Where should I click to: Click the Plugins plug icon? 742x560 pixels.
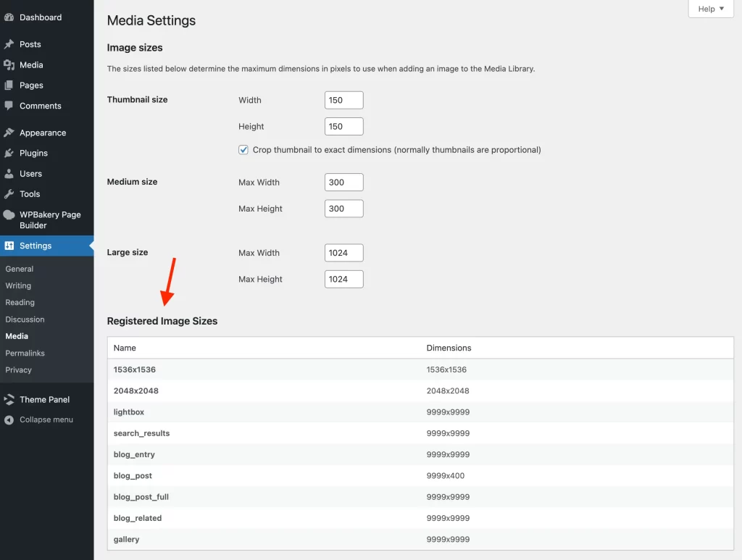pyautogui.click(x=9, y=154)
